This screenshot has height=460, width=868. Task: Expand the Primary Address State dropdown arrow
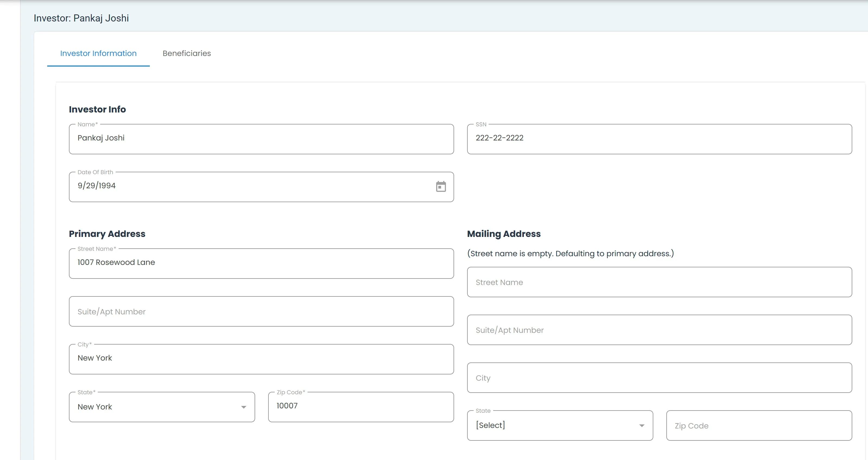[243, 407]
